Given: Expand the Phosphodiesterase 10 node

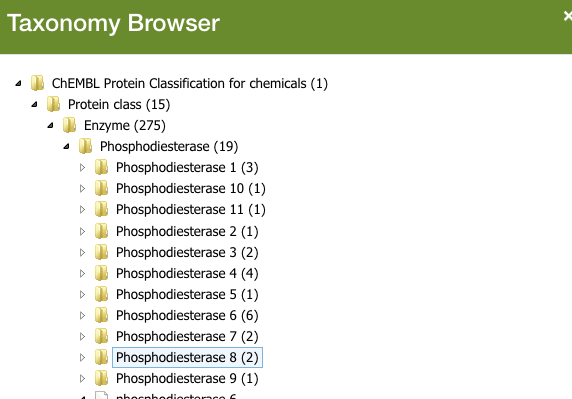Looking at the screenshot, I should (x=82, y=189).
